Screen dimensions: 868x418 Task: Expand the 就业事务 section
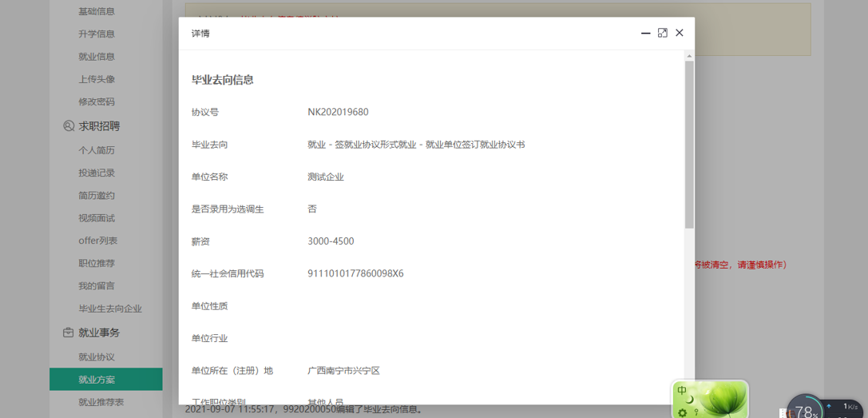click(99, 332)
